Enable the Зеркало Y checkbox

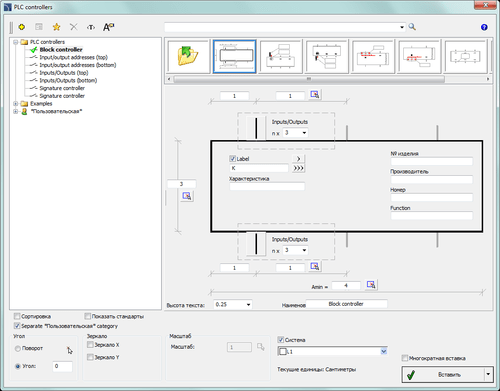pyautogui.click(x=90, y=357)
